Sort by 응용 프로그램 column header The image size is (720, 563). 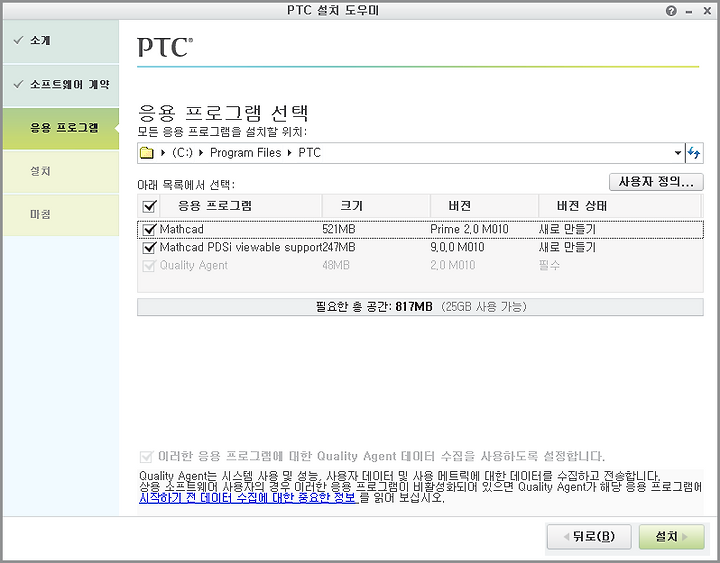coord(241,206)
